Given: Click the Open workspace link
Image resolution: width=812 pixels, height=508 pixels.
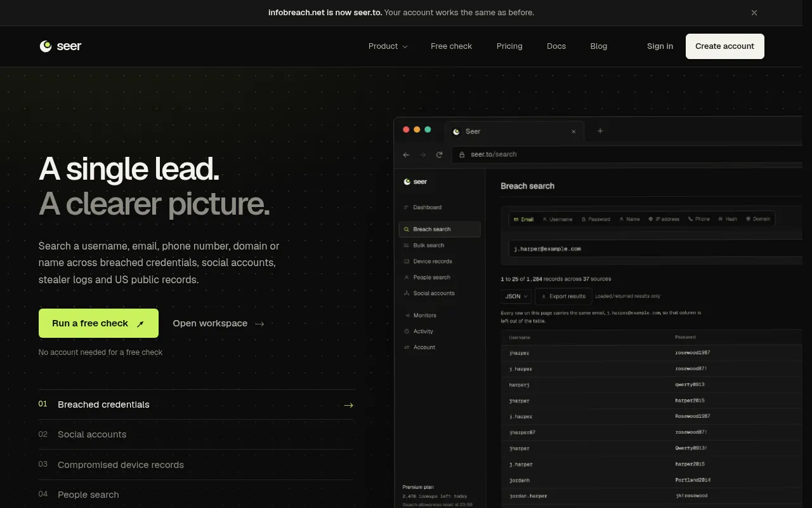Looking at the screenshot, I should coord(218,323).
